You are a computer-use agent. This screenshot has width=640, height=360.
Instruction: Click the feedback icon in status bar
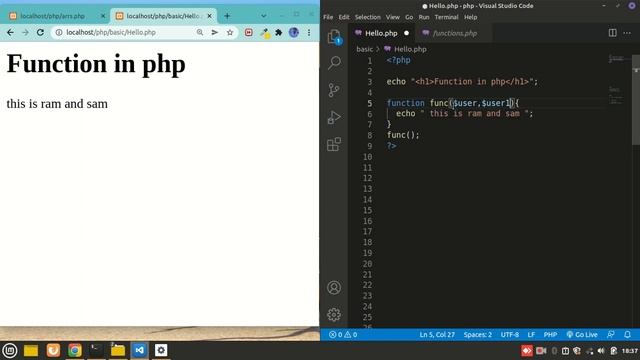pos(611,335)
